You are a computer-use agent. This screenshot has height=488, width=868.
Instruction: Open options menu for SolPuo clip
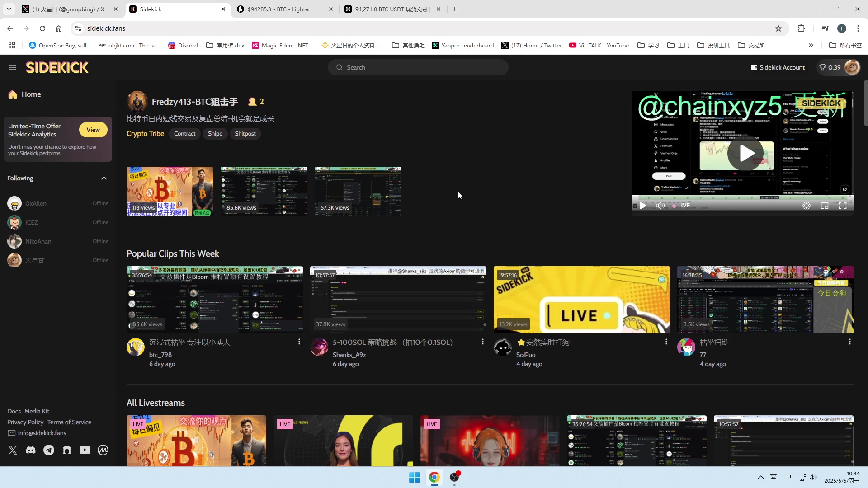tap(666, 342)
